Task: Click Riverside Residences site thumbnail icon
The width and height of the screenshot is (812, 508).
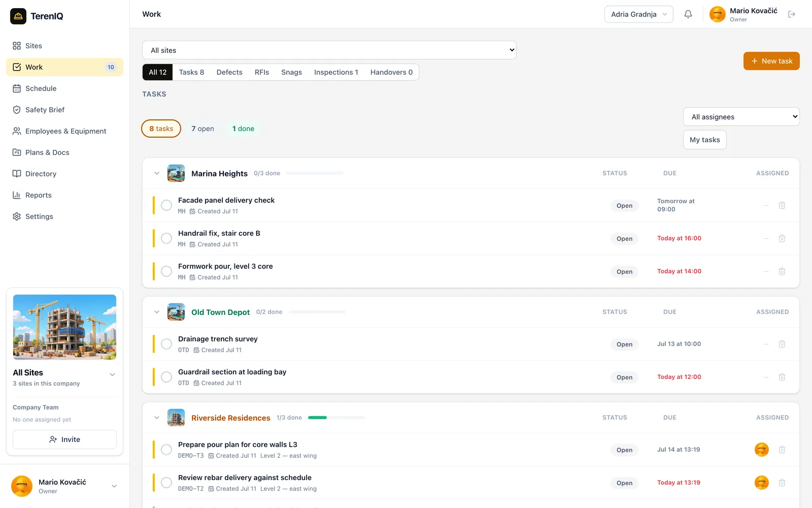Action: [x=176, y=418]
